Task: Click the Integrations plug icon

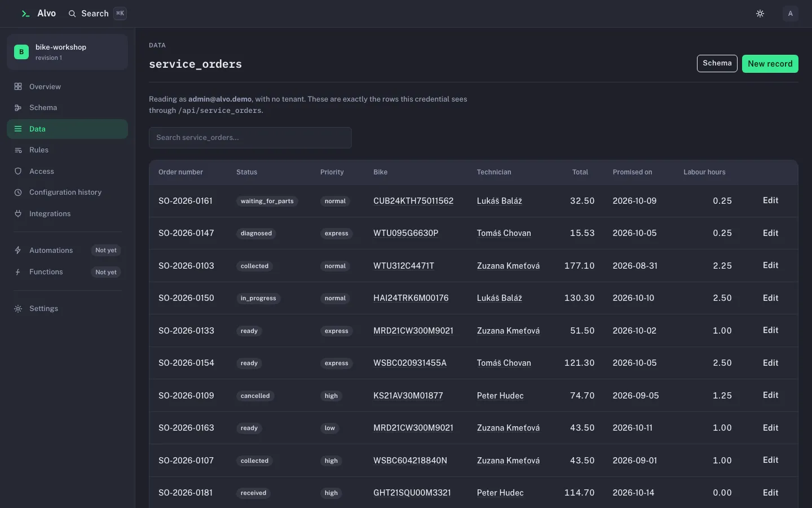Action: (x=18, y=213)
